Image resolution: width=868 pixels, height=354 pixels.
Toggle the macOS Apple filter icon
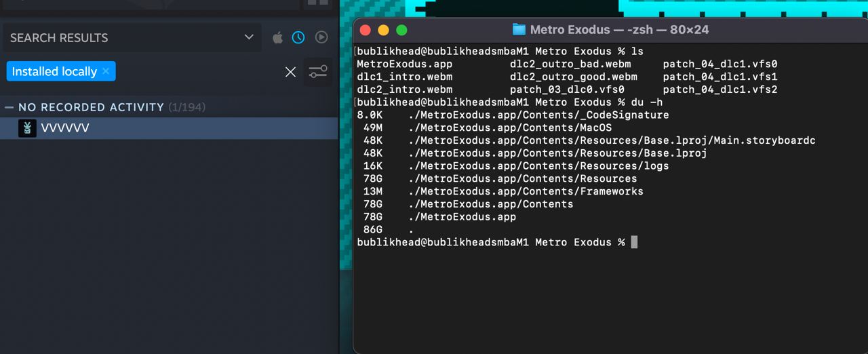277,38
